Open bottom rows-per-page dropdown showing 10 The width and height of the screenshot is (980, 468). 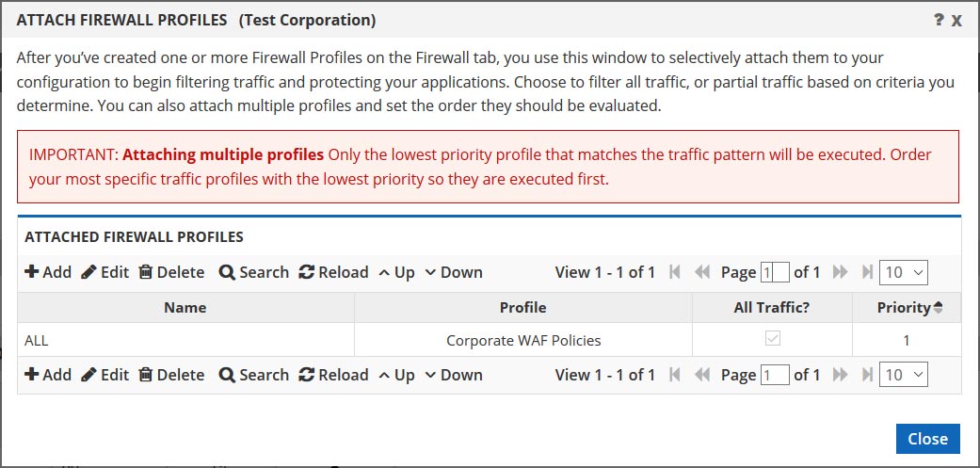[x=903, y=375]
